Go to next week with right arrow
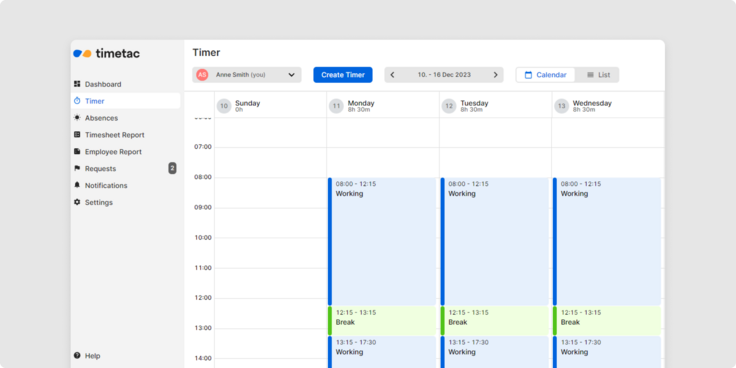This screenshot has width=736, height=368. point(495,75)
